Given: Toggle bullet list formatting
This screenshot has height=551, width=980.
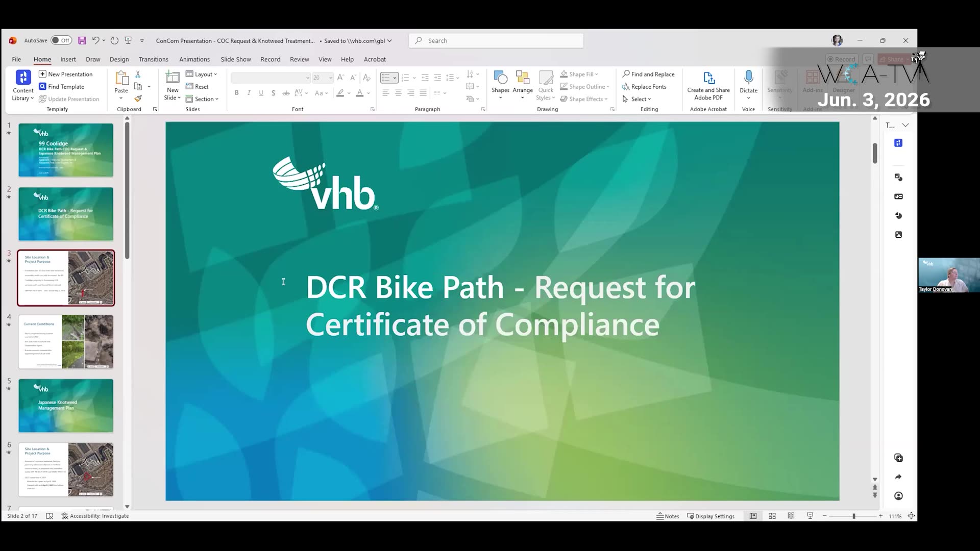Looking at the screenshot, I should [386, 78].
